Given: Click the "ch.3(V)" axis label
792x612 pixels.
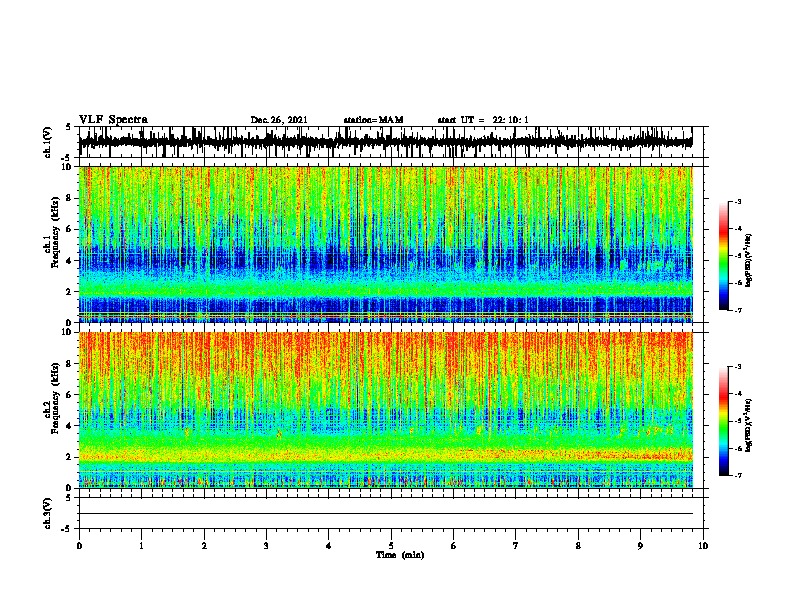Looking at the screenshot, I should pos(48,514).
